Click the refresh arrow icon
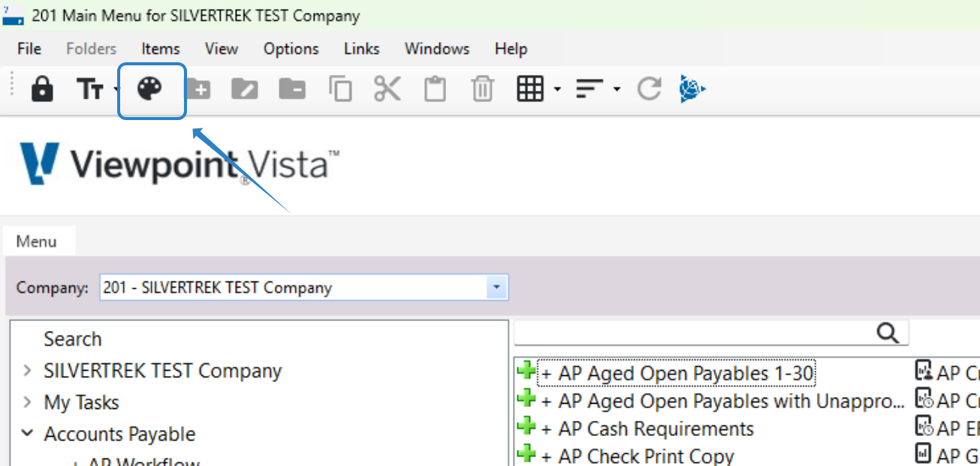Screen dimensions: 980x466 pyautogui.click(x=649, y=90)
